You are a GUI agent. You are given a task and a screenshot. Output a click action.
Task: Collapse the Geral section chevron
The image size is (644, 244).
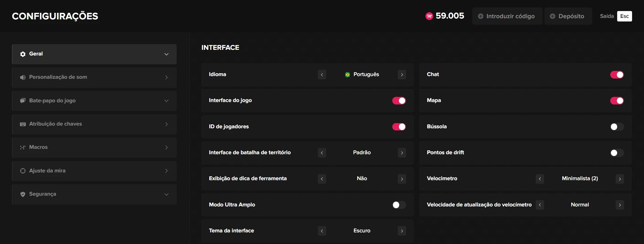[166, 54]
